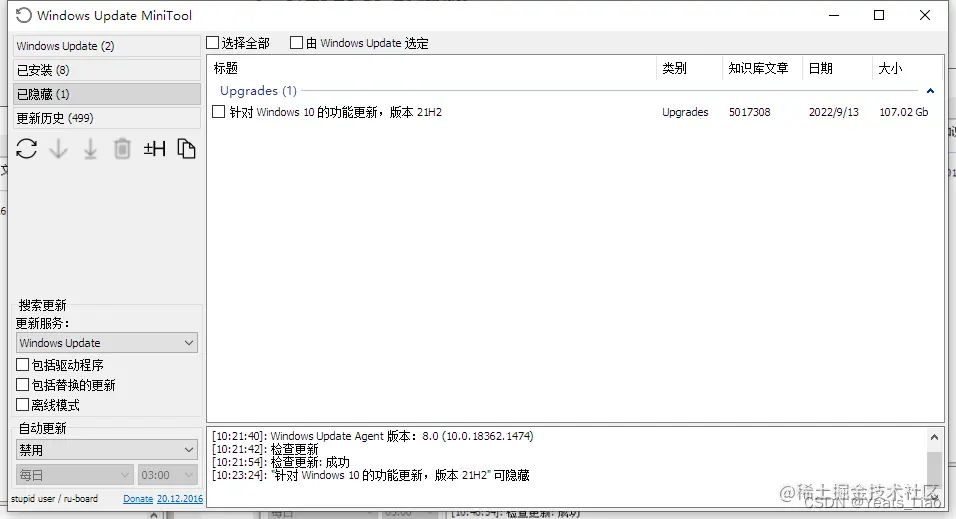Open the 自动更新 禁用 dropdown
This screenshot has width=956, height=519.
[107, 450]
